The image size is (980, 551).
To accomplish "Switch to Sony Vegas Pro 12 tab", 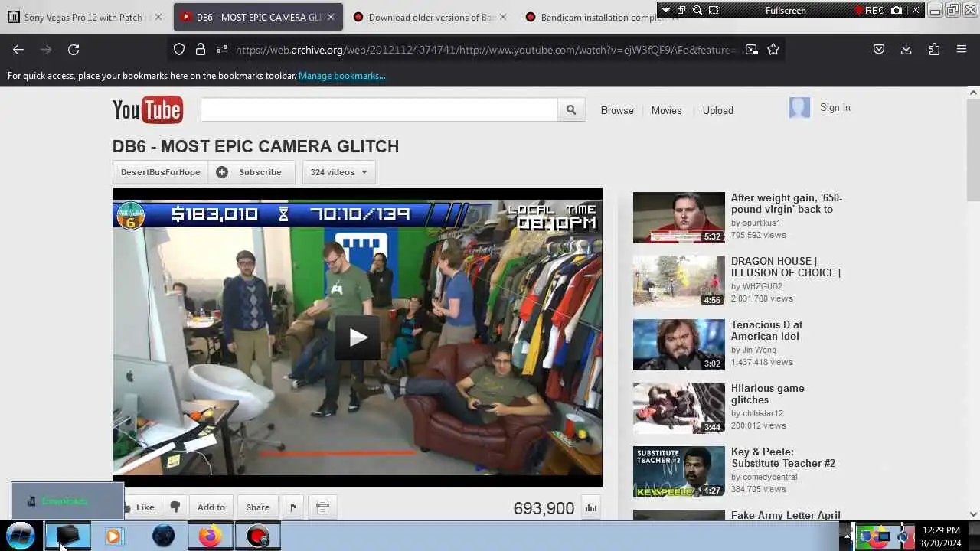I will point(83,17).
